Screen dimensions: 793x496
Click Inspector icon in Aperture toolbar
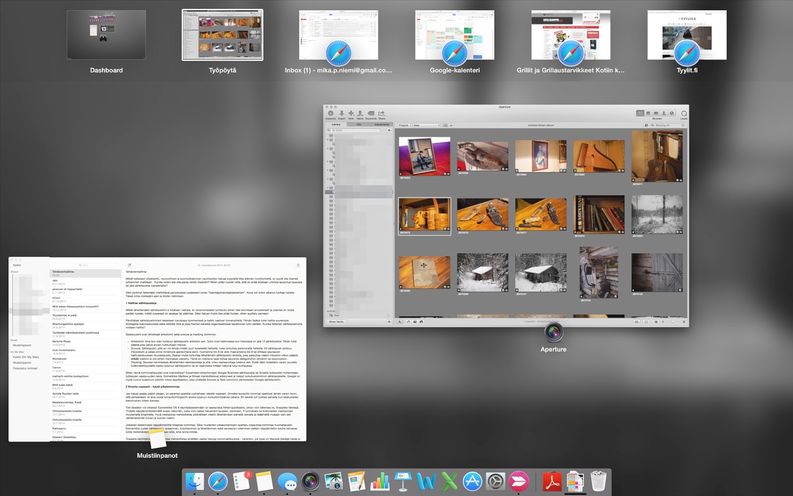(331, 114)
